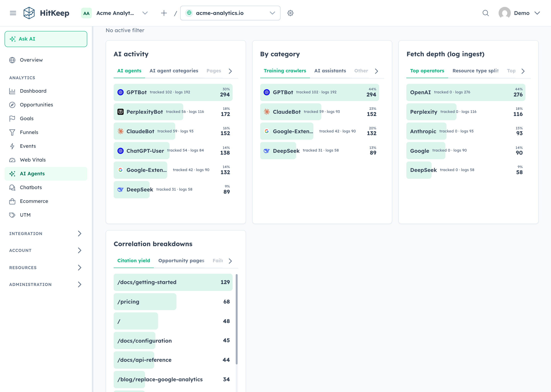Click the UTM tag icon
551x392 pixels.
pos(12,215)
